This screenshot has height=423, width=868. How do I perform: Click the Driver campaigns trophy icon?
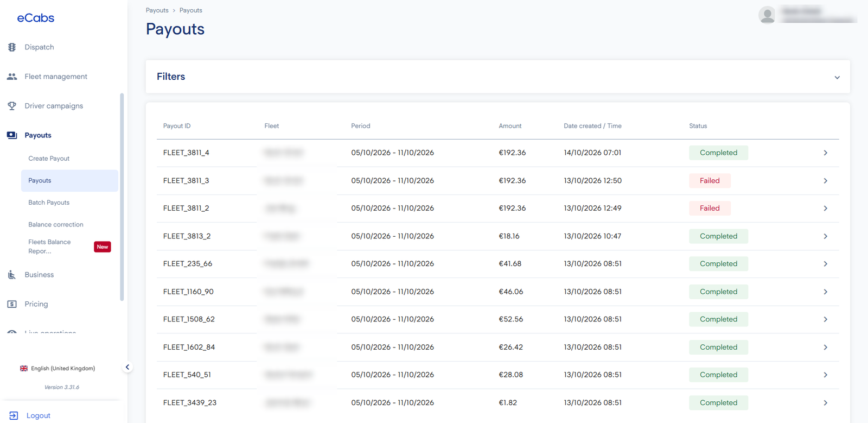point(12,106)
